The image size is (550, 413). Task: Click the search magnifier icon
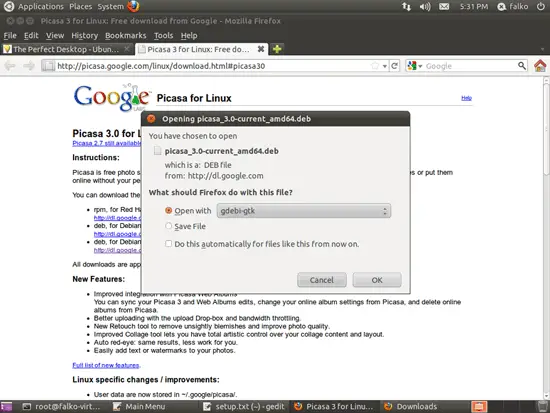(522, 66)
